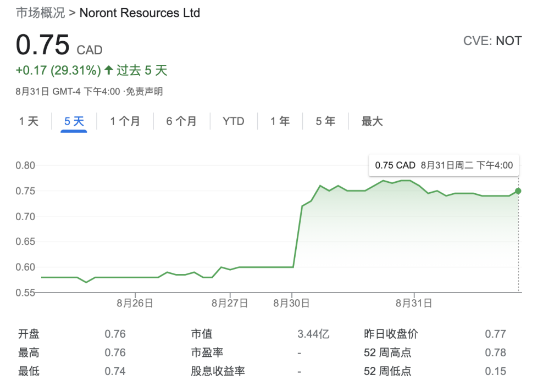Click the 市值 3.44亿 value

click(x=313, y=334)
